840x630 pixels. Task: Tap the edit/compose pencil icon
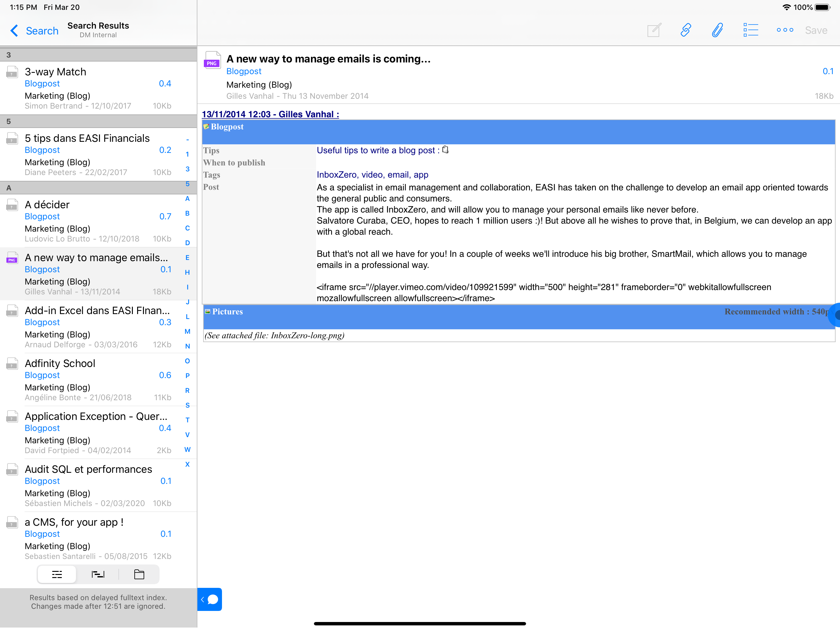[654, 30]
